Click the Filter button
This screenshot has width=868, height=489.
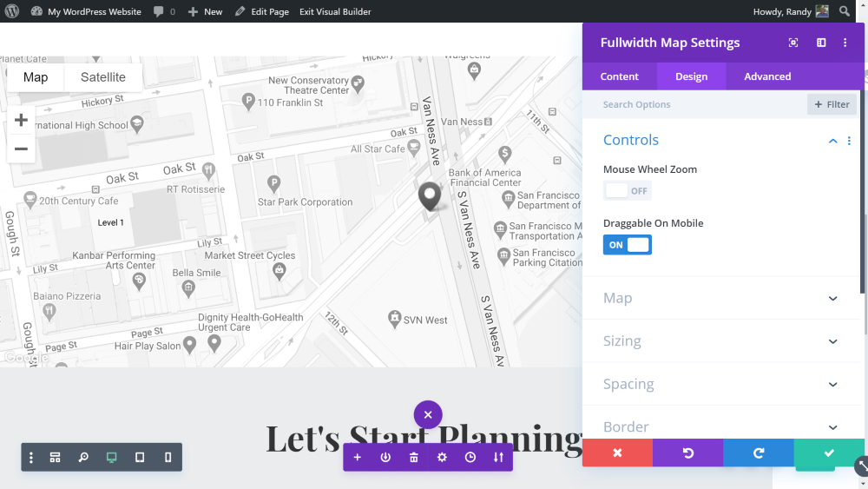(x=832, y=105)
